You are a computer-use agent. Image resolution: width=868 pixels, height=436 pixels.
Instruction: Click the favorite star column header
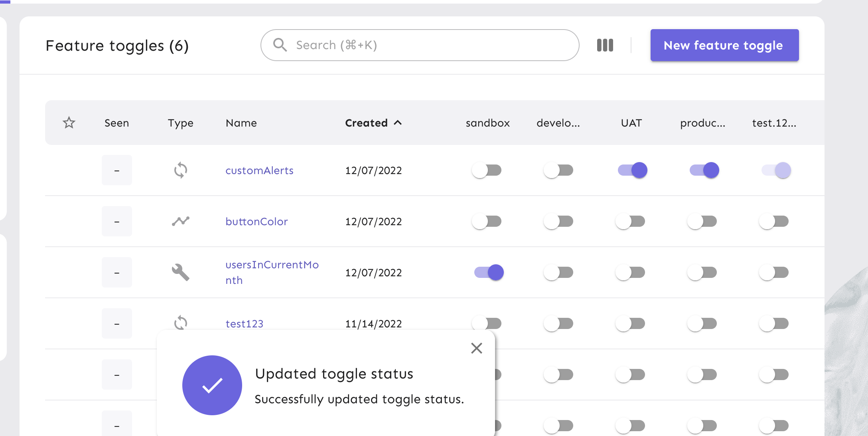click(69, 123)
